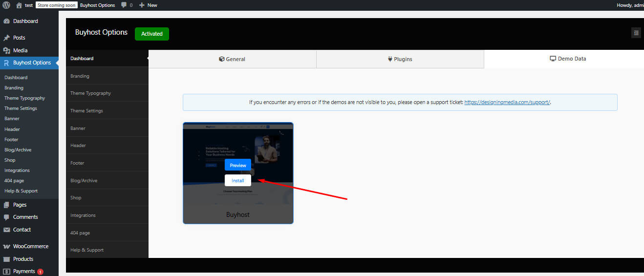Select Header in the options panel
Image resolution: width=644 pixels, height=276 pixels.
(x=107, y=145)
